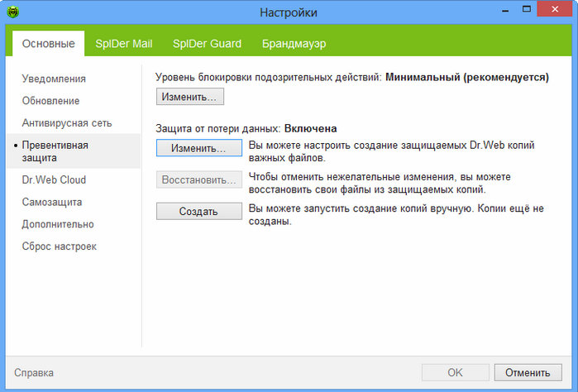Click Изменить for data loss protection
The width and height of the screenshot is (578, 392).
[x=199, y=148]
